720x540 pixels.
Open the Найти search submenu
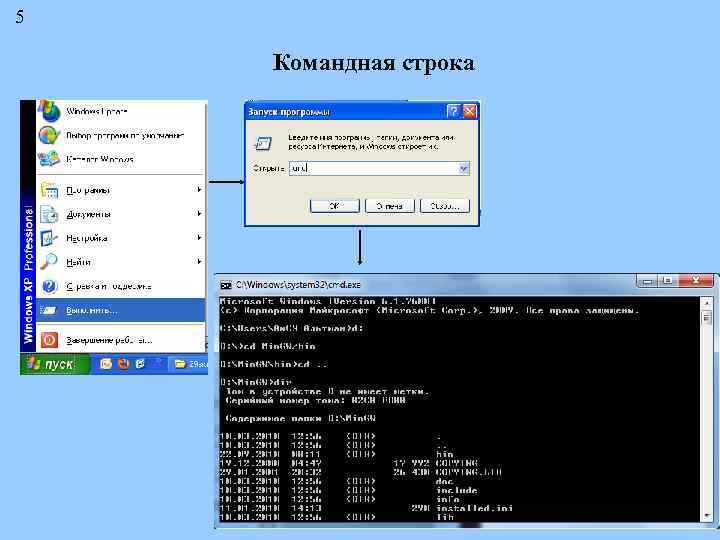pyautogui.click(x=121, y=262)
